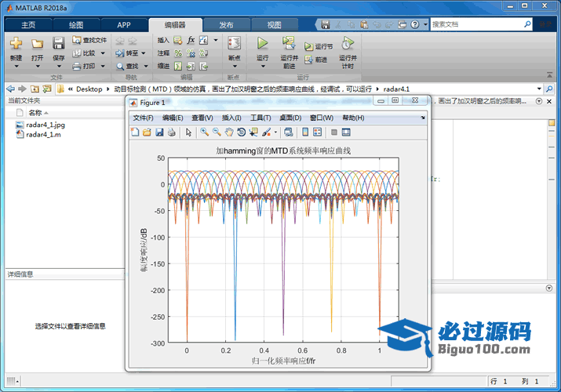The image size is (561, 392).
Task: Expand the Breakpoints (断点) dropdown arrow
Action: pyautogui.click(x=235, y=67)
